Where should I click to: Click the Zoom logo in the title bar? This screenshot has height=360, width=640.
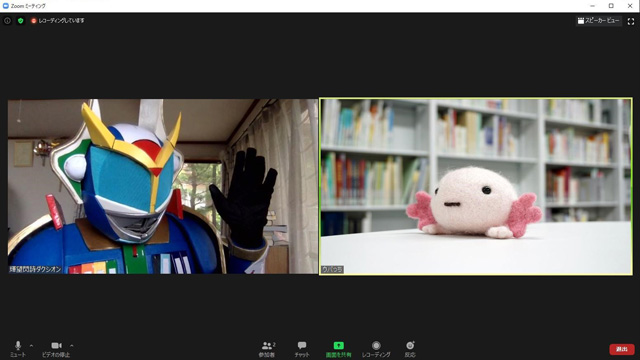pyautogui.click(x=6, y=6)
